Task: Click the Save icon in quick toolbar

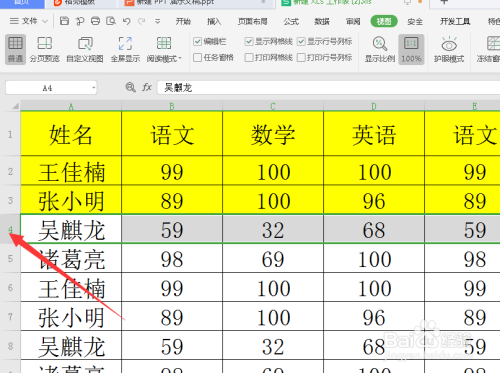Action: tap(64, 21)
